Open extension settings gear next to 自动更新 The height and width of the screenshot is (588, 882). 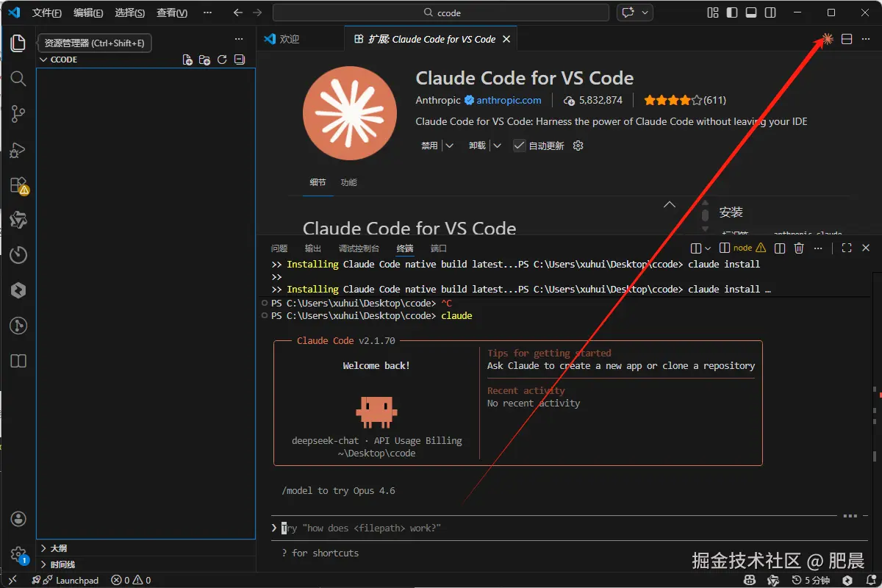click(578, 146)
